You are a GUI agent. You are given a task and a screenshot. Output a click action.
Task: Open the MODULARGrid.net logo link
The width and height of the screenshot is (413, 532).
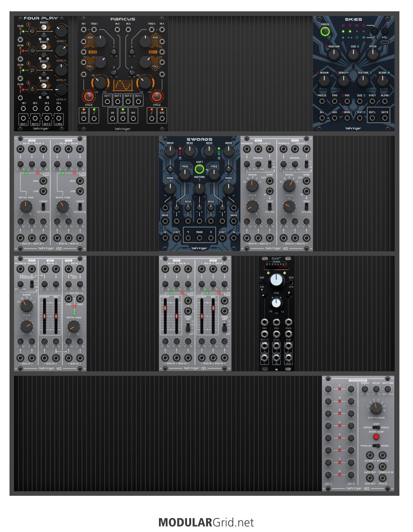[206, 522]
